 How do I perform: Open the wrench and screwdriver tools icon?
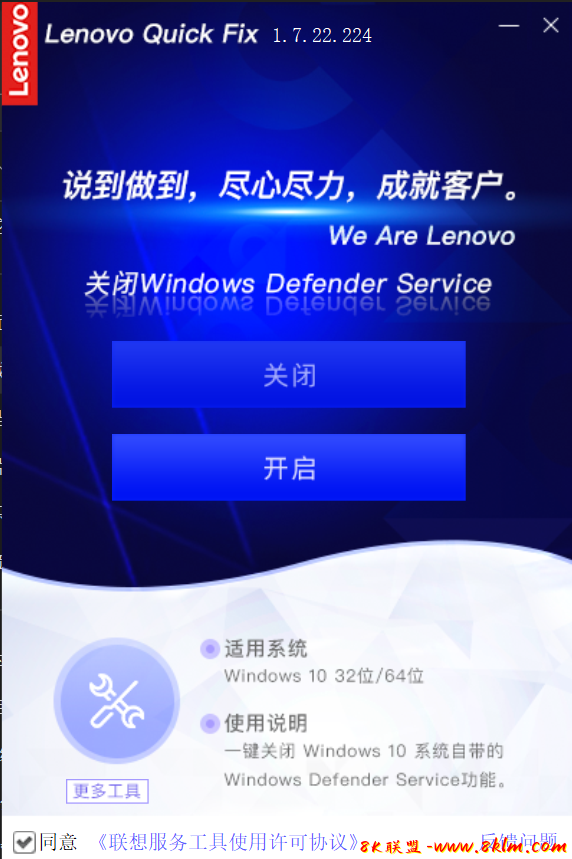point(117,701)
